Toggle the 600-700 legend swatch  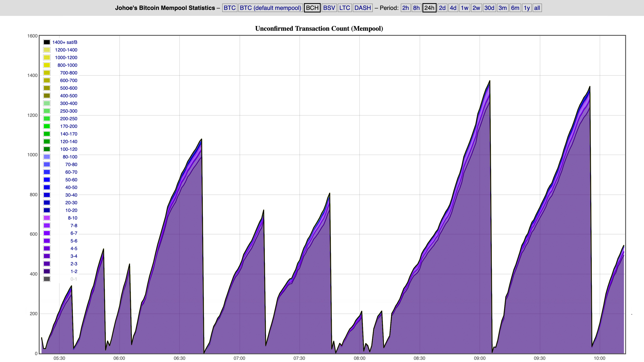click(47, 80)
